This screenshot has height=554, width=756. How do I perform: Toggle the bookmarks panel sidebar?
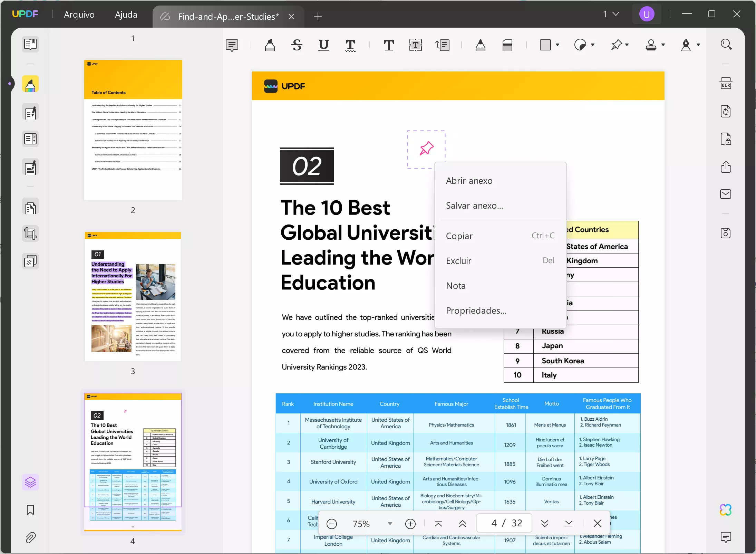[30, 510]
